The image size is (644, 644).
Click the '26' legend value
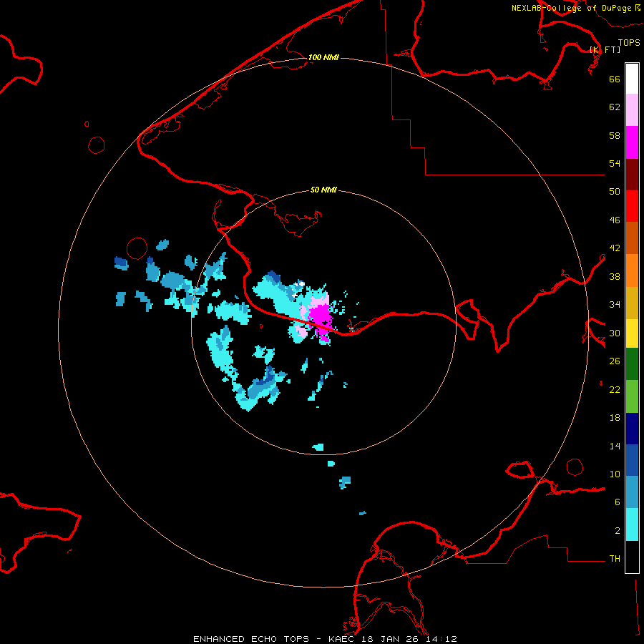pyautogui.click(x=615, y=361)
